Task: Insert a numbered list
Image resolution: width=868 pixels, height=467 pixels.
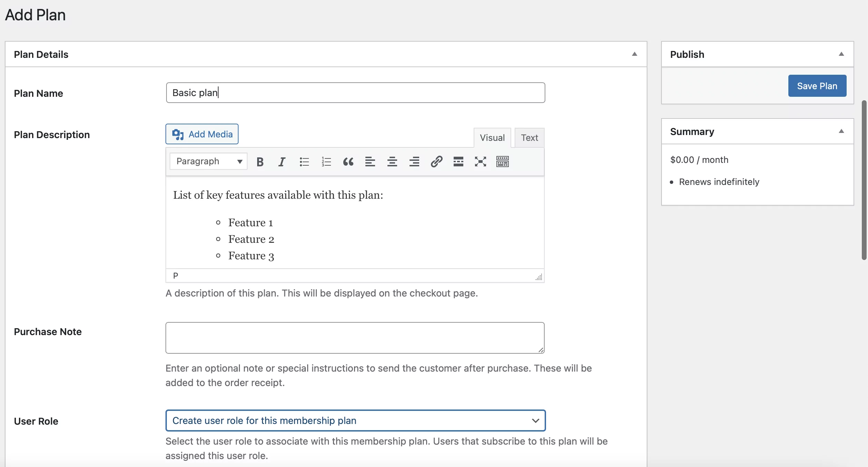Action: (x=326, y=162)
